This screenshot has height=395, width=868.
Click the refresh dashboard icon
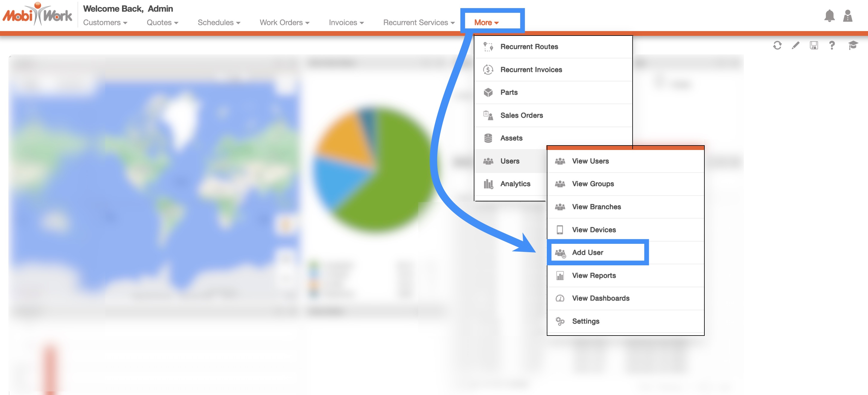777,45
